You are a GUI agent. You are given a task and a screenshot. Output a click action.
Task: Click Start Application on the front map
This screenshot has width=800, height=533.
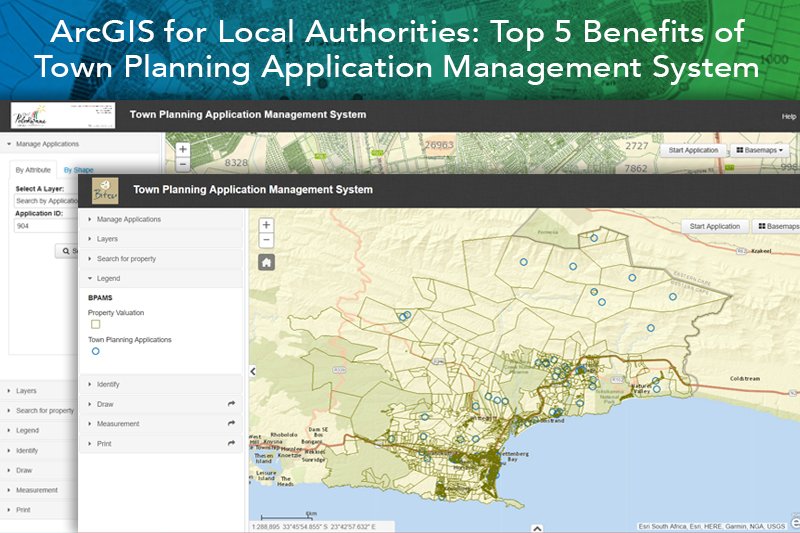click(714, 226)
